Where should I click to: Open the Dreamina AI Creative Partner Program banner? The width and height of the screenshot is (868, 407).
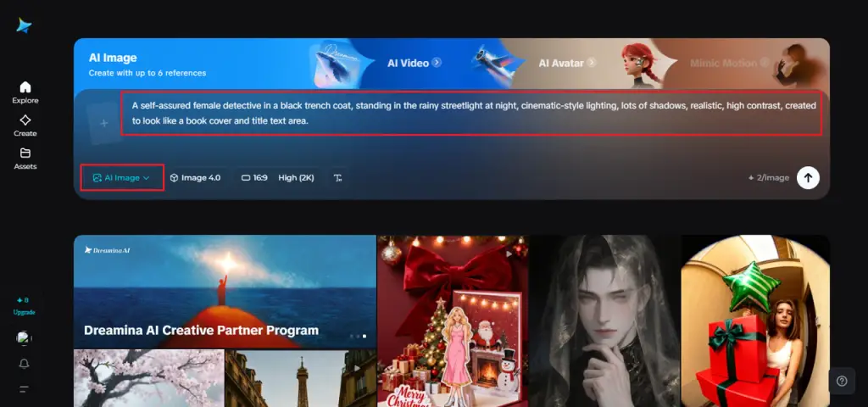pyautogui.click(x=225, y=292)
